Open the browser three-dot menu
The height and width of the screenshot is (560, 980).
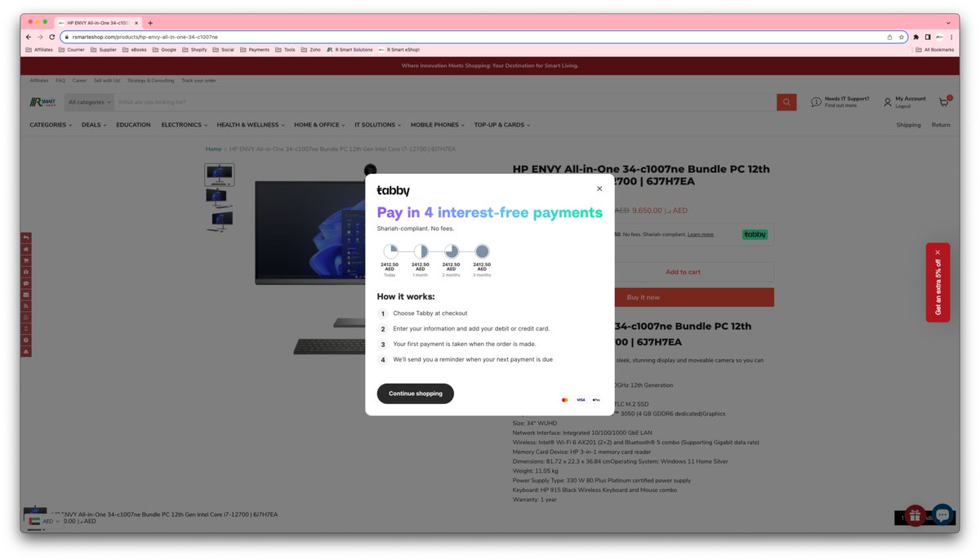pos(951,37)
